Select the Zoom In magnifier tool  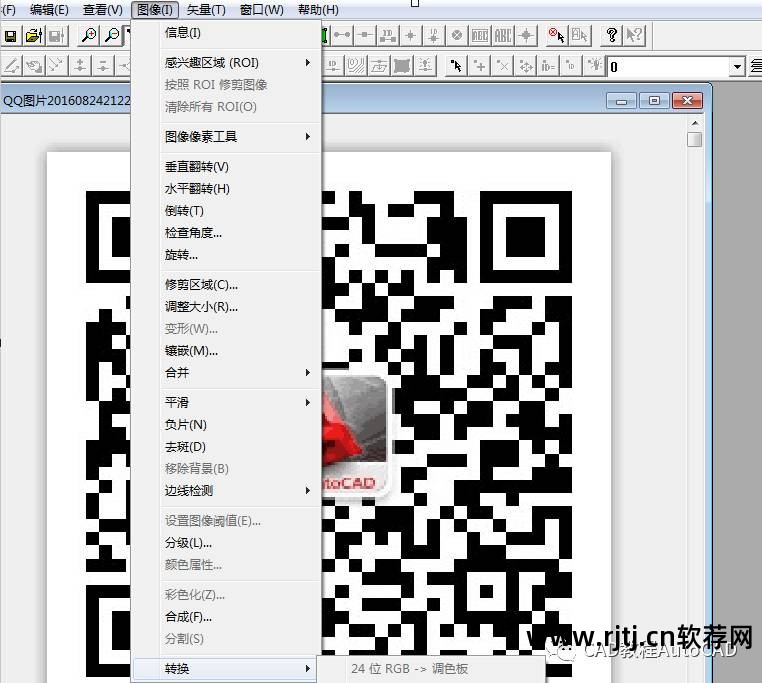click(89, 35)
